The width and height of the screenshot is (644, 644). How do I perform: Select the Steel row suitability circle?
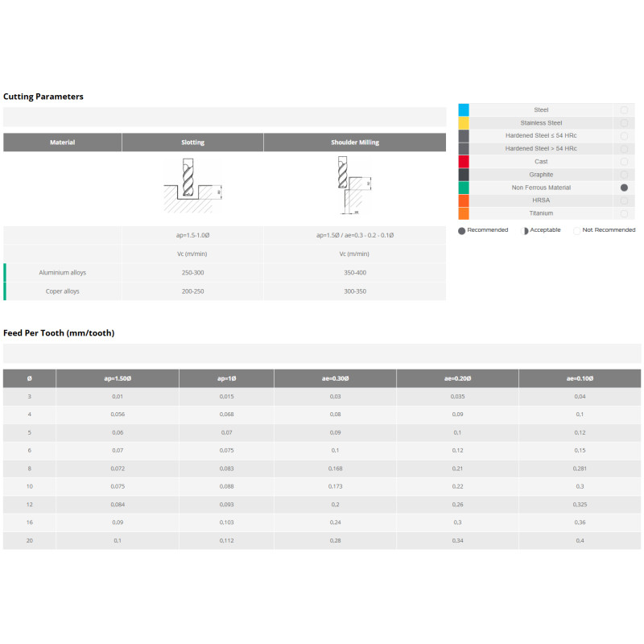click(624, 110)
